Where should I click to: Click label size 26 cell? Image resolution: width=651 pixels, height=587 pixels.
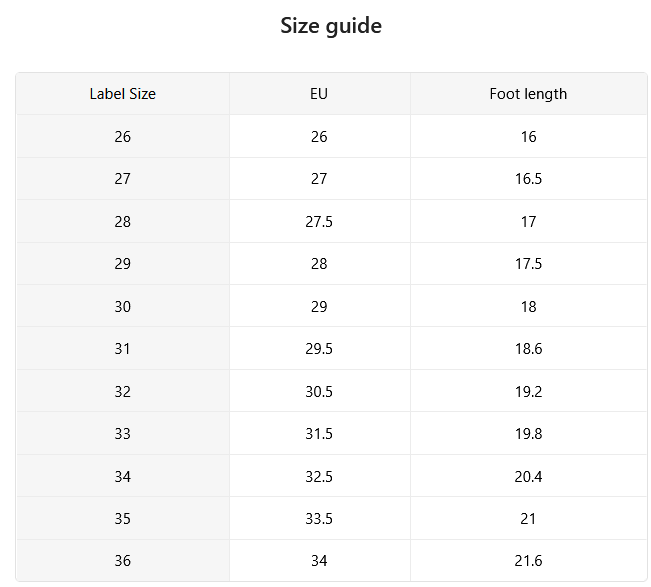[122, 137]
